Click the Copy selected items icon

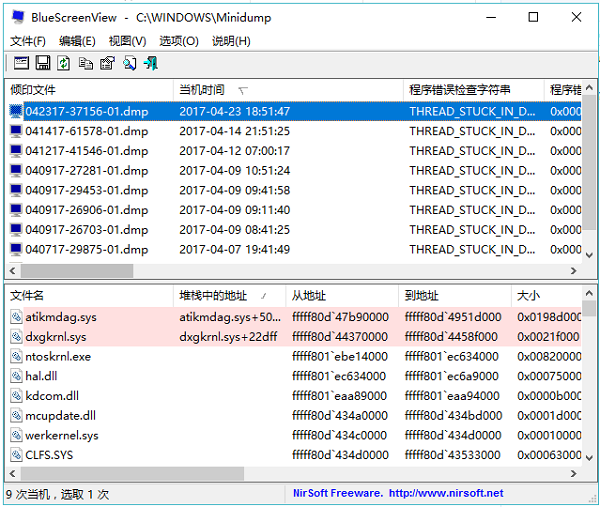[86, 63]
